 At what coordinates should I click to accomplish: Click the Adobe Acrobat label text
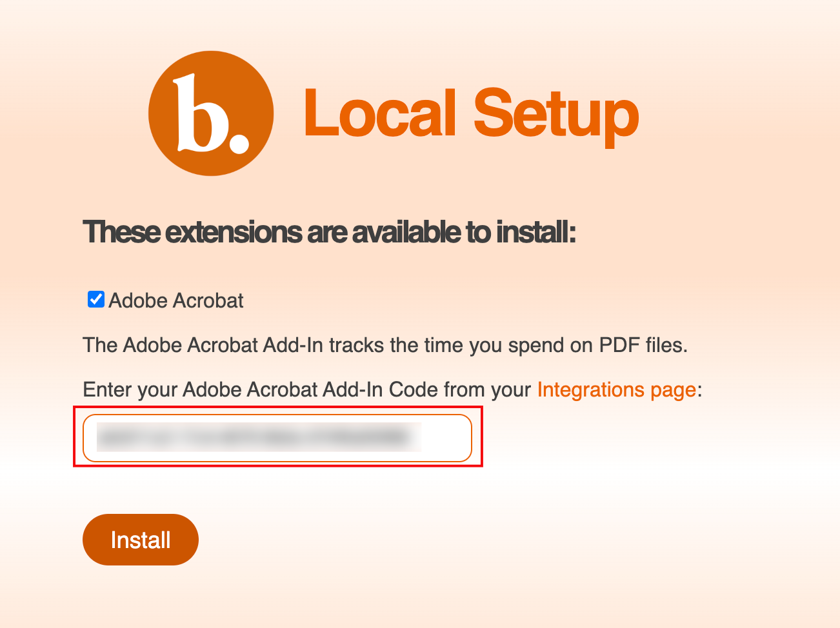[x=175, y=300]
